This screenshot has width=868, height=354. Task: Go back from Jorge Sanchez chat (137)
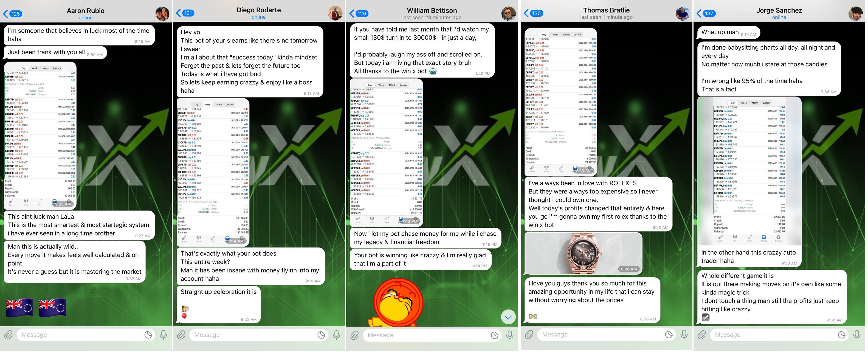coord(706,13)
